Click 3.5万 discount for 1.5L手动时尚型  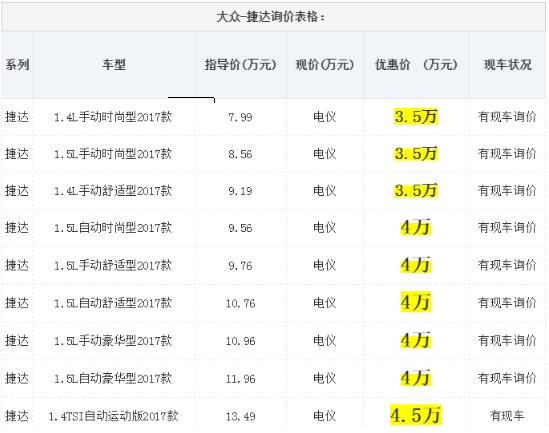pos(416,154)
